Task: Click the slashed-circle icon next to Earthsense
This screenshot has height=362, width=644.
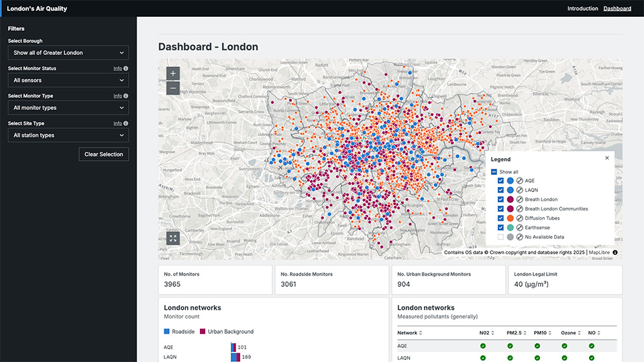Action: (x=519, y=228)
